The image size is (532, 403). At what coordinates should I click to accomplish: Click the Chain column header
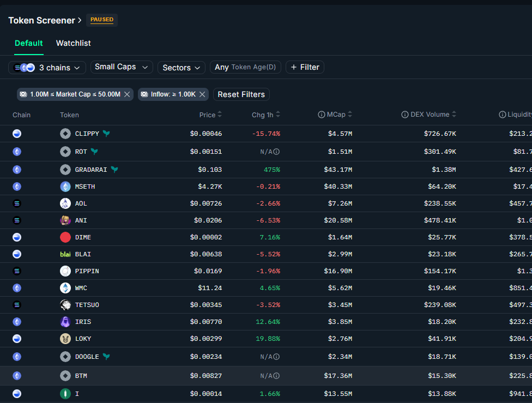tap(21, 115)
